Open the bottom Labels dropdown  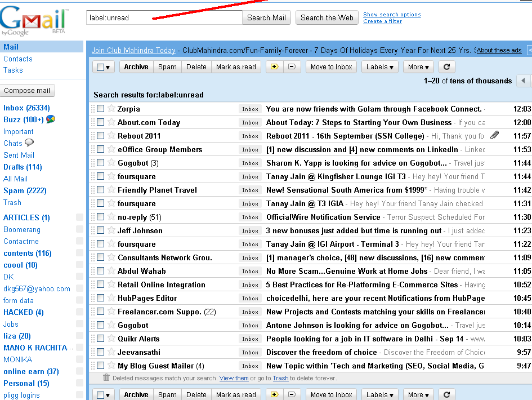point(379,394)
